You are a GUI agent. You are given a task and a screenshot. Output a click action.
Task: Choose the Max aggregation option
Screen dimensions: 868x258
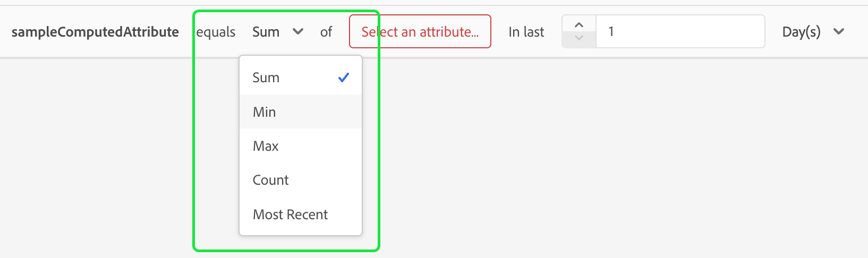click(x=266, y=146)
